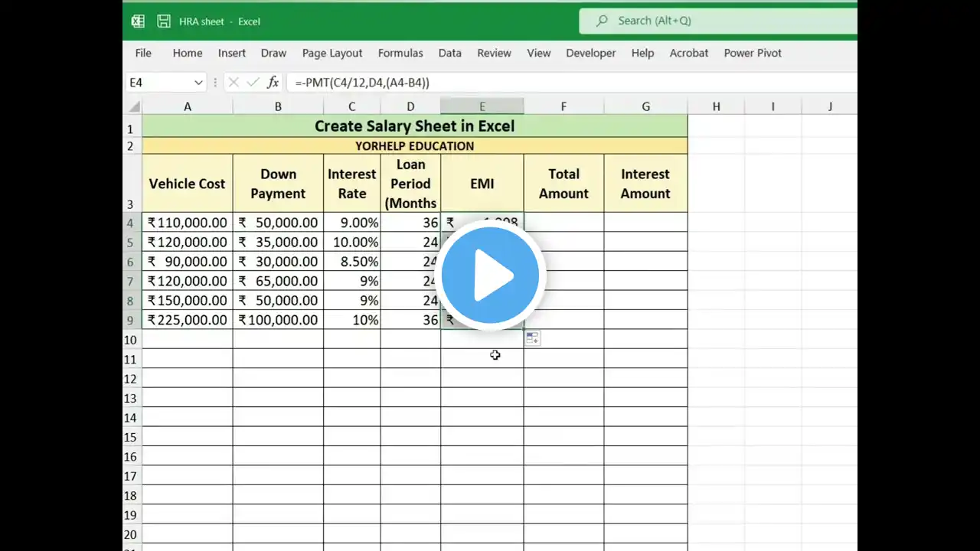
Task: Select column D by its header
Action: click(x=410, y=106)
